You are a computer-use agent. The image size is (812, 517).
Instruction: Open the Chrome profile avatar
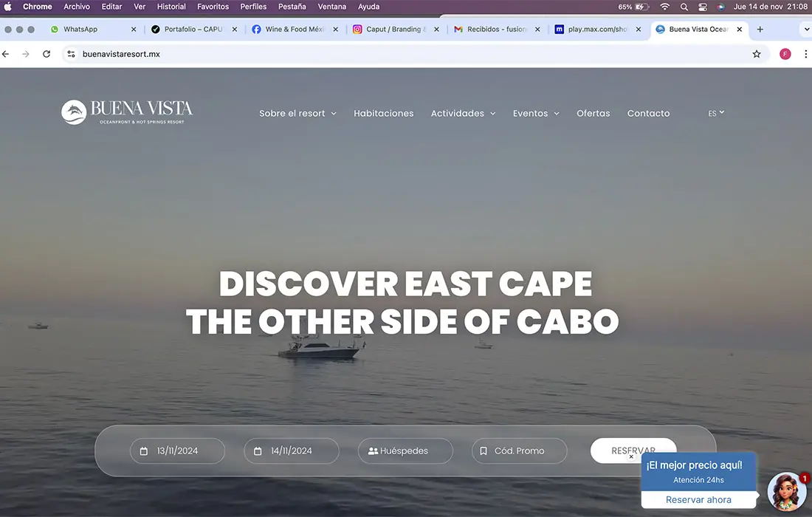point(785,54)
